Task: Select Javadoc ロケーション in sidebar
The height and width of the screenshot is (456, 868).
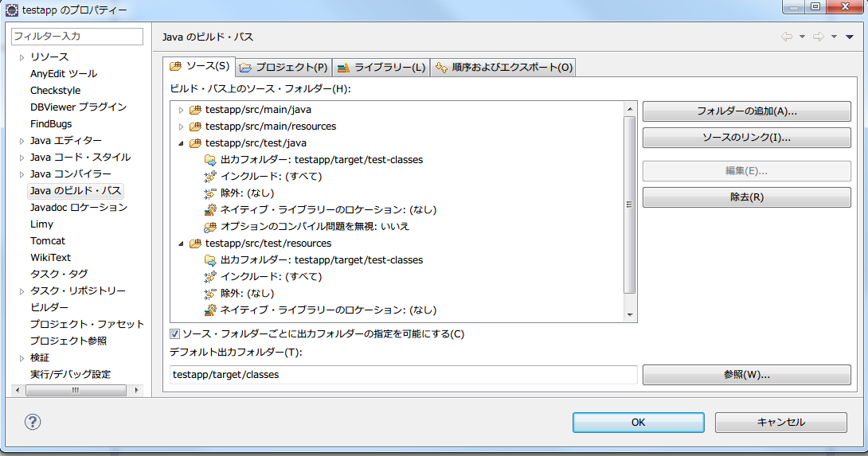Action: pos(79,207)
